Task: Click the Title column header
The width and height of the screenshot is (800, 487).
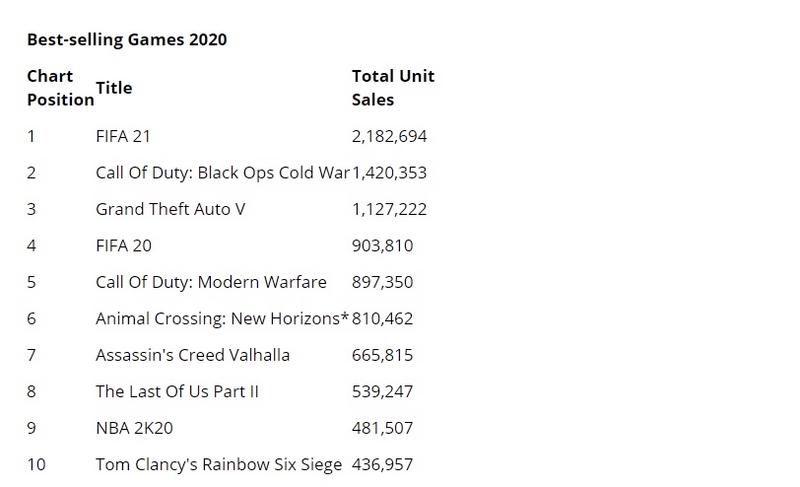Action: tap(114, 88)
